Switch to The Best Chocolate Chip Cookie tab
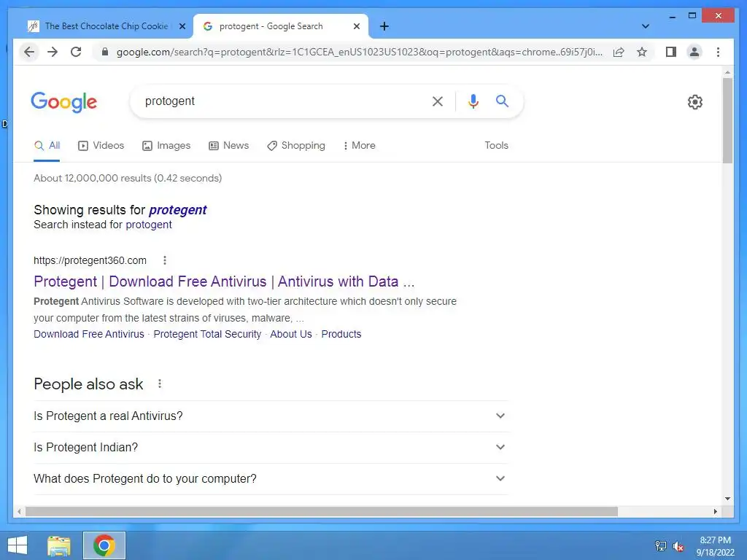Screen dimensions: 747x560 pos(107,26)
